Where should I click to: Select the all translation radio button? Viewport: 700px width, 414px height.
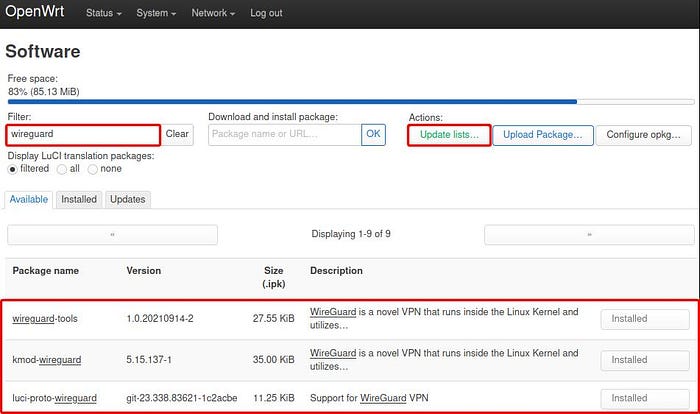(x=62, y=169)
